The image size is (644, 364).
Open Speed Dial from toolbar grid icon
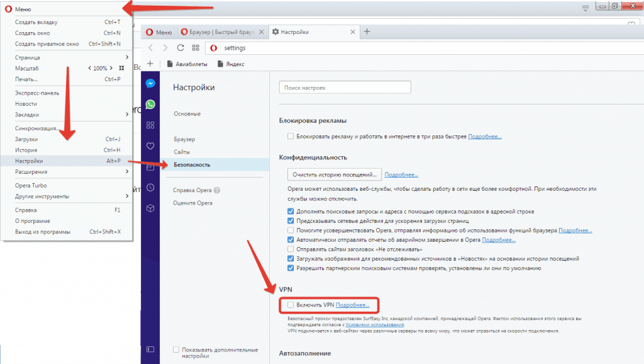(196, 48)
